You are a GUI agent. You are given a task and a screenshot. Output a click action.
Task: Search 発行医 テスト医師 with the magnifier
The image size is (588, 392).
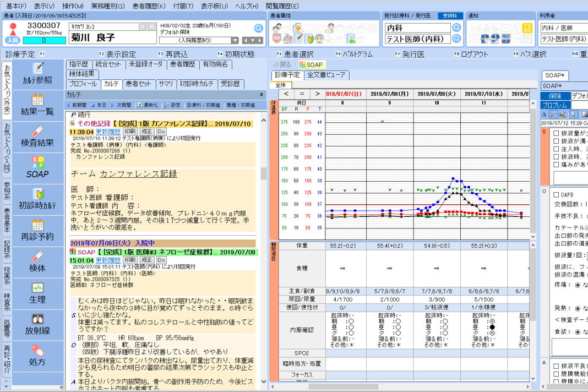pyautogui.click(x=456, y=38)
